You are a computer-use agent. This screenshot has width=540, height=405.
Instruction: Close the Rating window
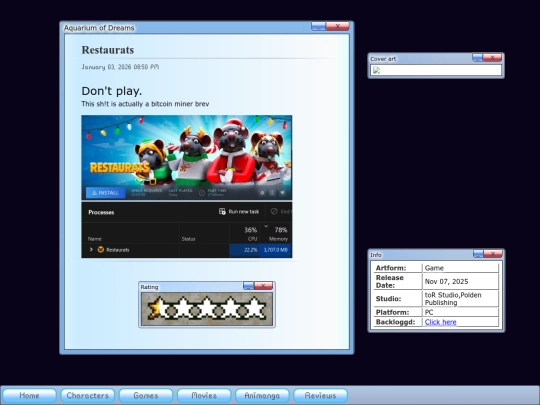(x=263, y=286)
